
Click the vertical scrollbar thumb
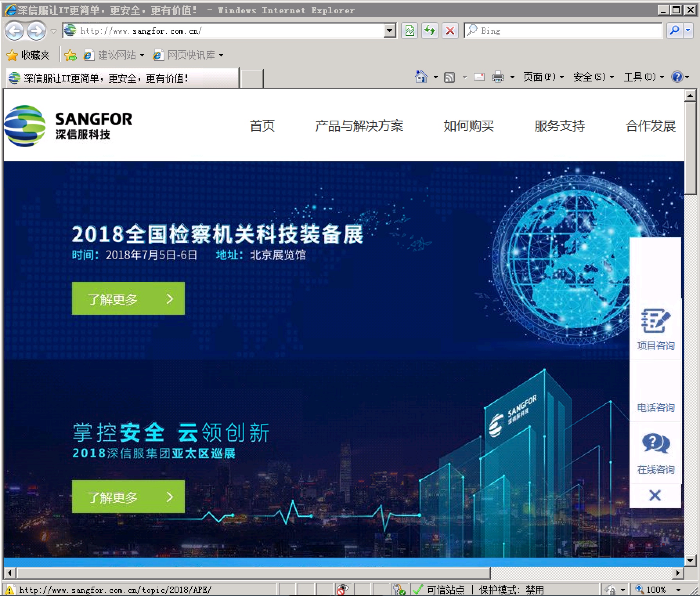pyautogui.click(x=690, y=148)
